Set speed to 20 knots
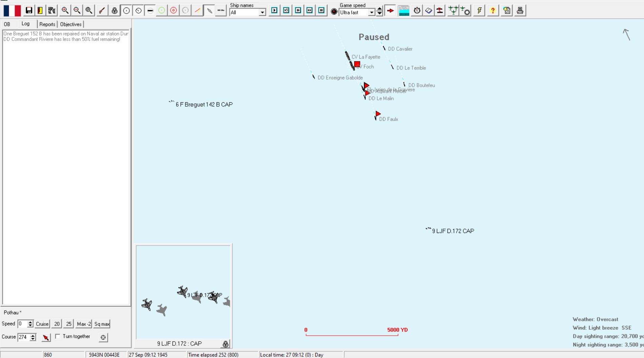Screen dimensions: 644x358 click(x=57, y=324)
